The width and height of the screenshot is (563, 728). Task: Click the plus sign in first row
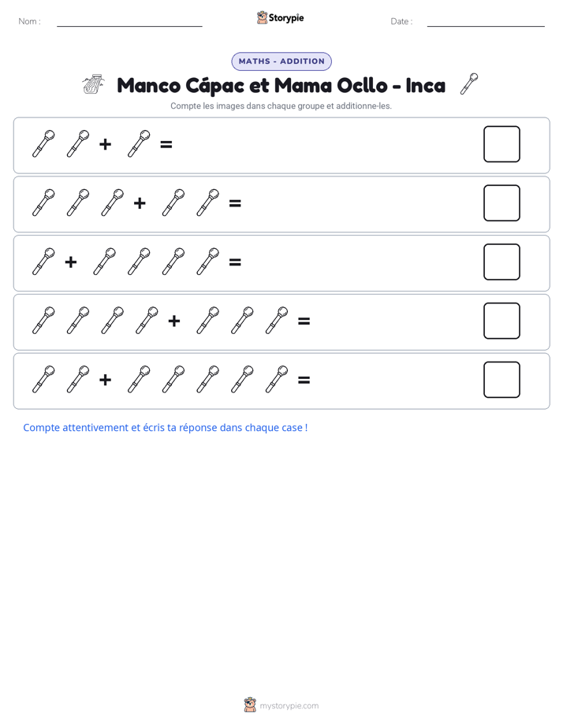106,144
